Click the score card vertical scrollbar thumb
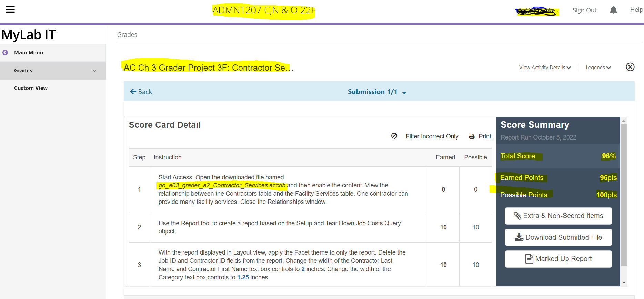 click(624, 195)
